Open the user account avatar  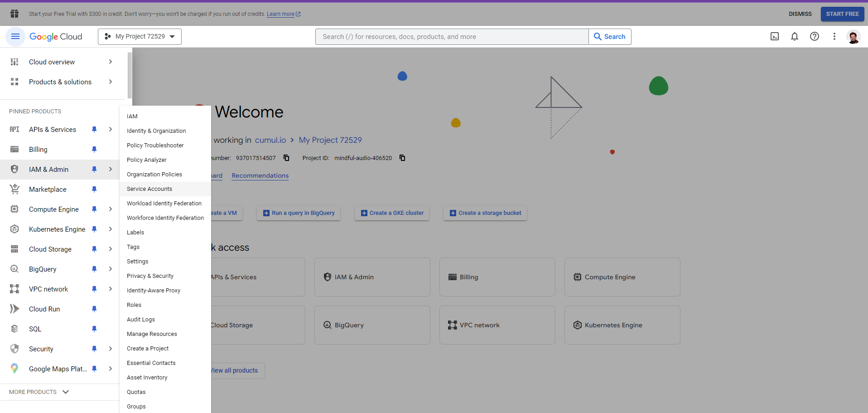(853, 37)
